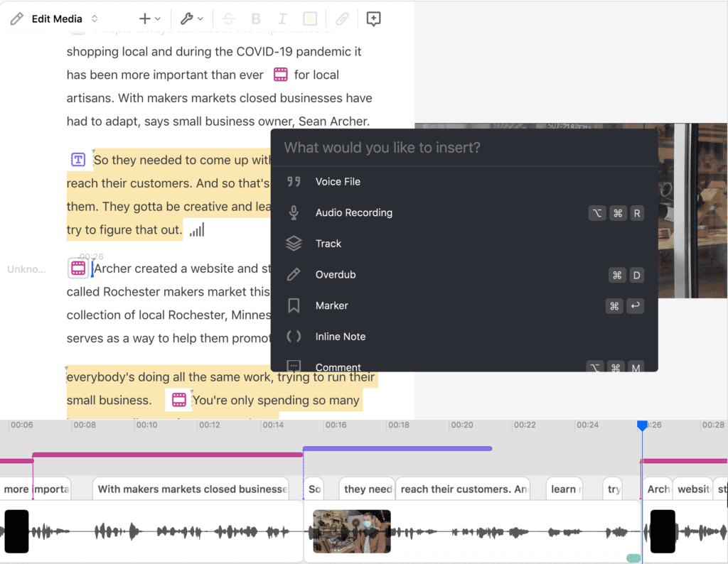
Task: Click the layers icon next to Track
Action: click(294, 244)
